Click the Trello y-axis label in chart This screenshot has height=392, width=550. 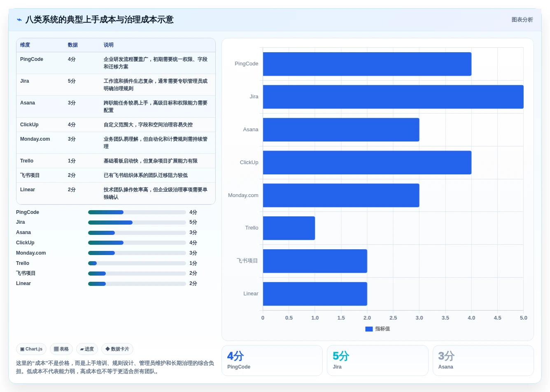[252, 228]
